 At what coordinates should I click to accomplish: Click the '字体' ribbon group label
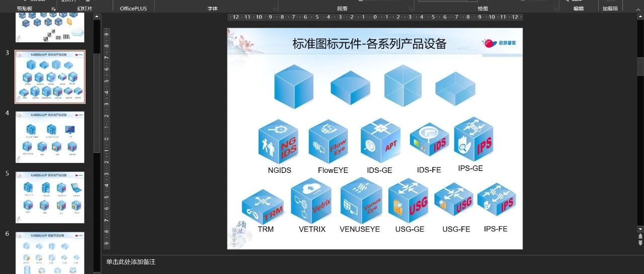pyautogui.click(x=213, y=9)
